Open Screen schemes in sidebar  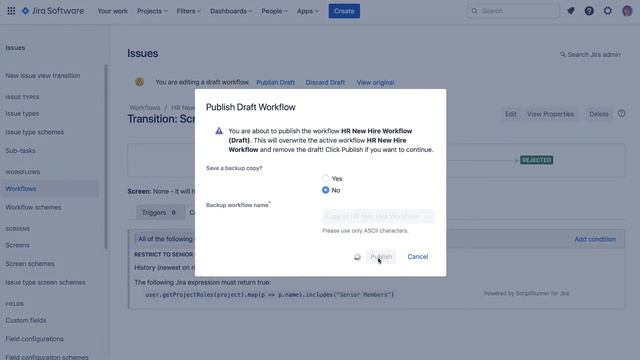point(30,264)
